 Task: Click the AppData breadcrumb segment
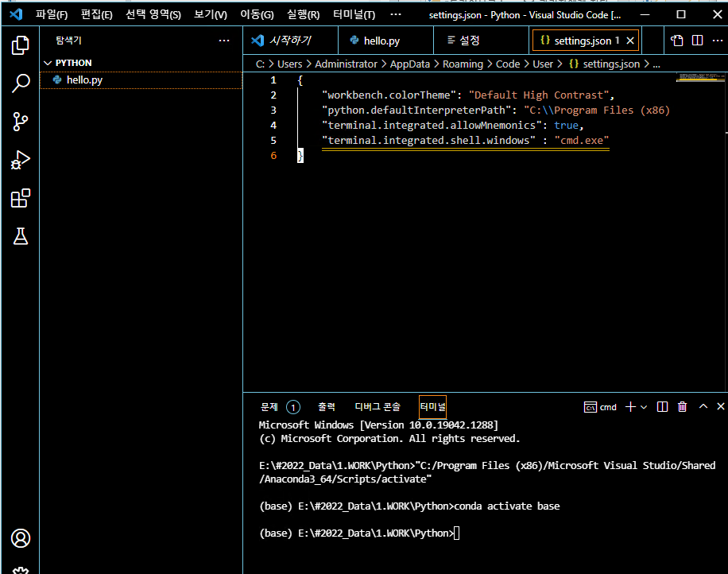[410, 64]
